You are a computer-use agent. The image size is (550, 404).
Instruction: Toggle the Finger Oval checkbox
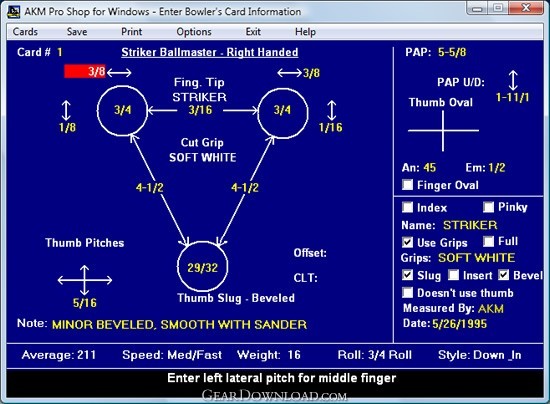click(x=407, y=184)
